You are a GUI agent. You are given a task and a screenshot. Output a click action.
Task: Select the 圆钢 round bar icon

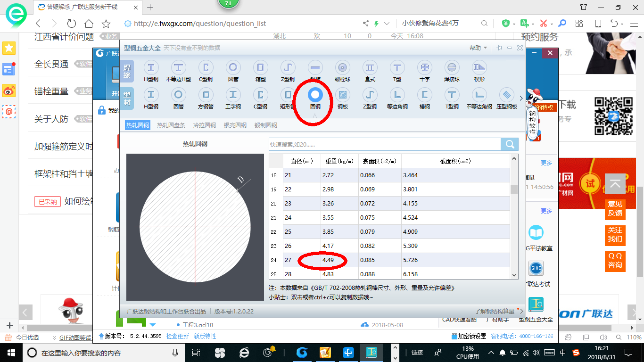[x=315, y=99]
